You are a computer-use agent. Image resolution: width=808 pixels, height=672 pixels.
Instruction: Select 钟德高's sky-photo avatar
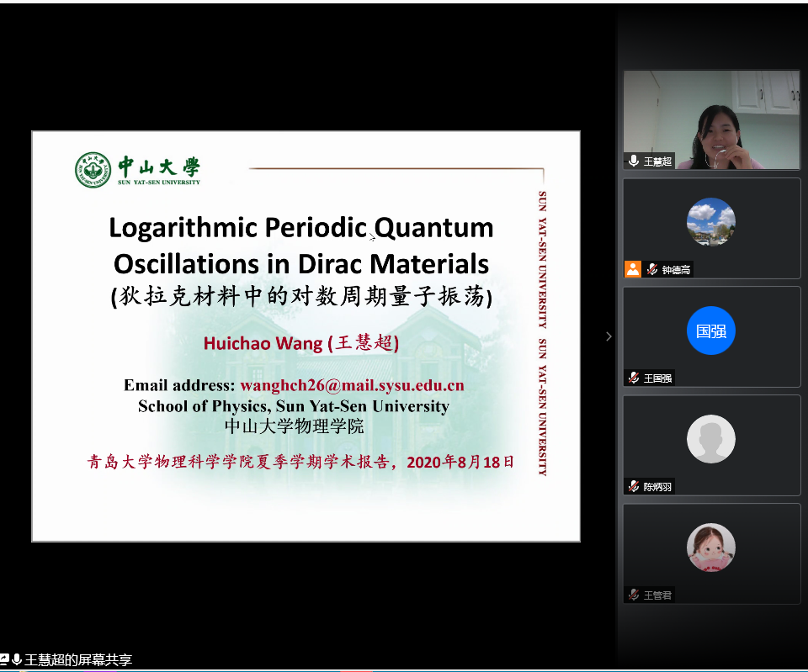[x=711, y=222]
